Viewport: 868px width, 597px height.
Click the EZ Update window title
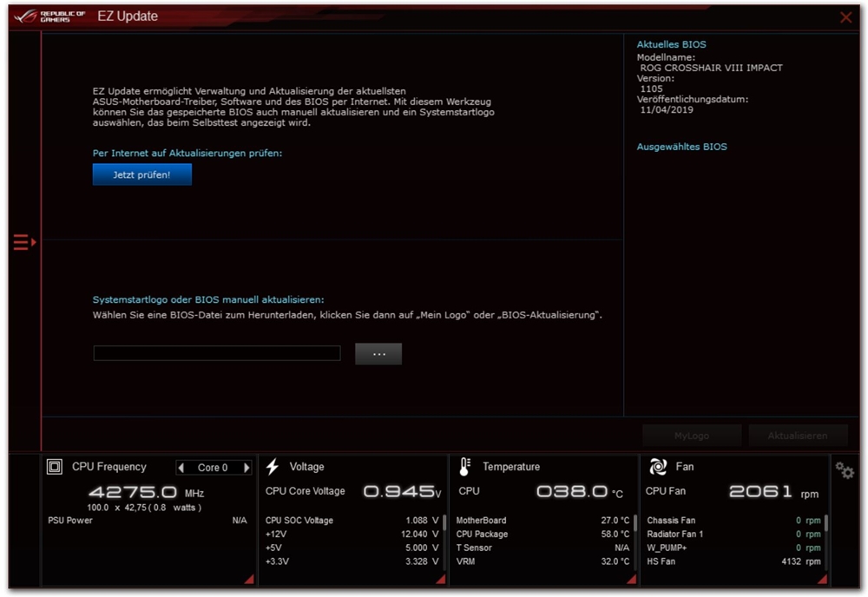click(x=128, y=16)
